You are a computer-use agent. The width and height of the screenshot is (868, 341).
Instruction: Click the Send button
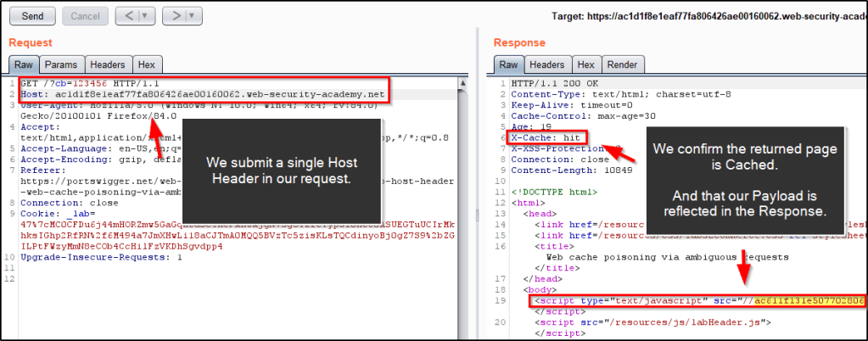[32, 15]
